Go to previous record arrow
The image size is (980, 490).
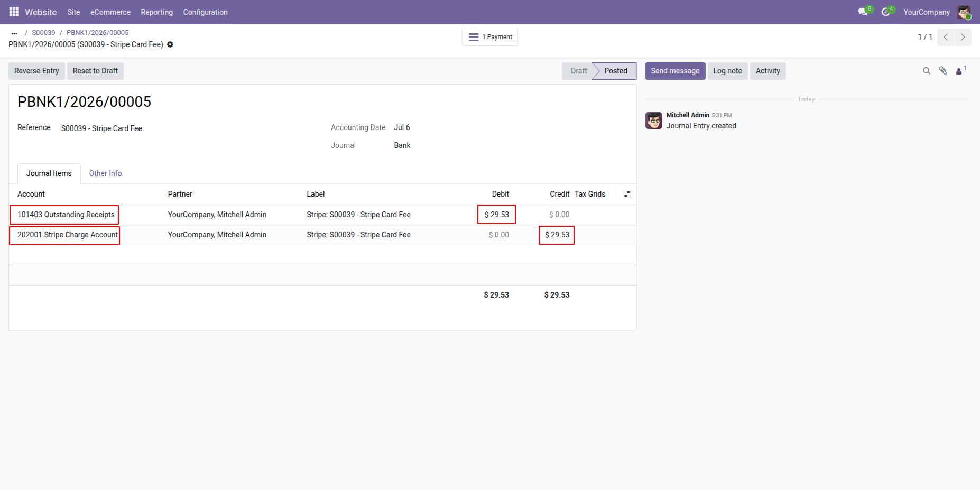click(x=946, y=37)
